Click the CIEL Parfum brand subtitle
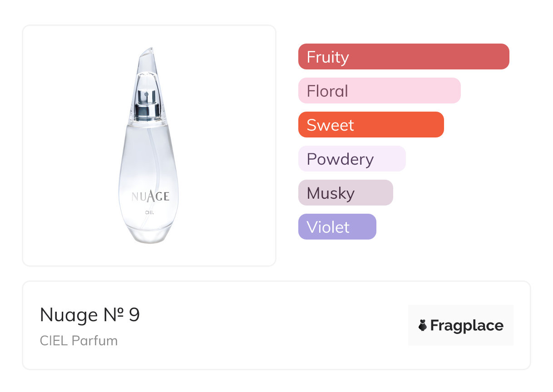This screenshot has width=553, height=392. pyautogui.click(x=79, y=341)
